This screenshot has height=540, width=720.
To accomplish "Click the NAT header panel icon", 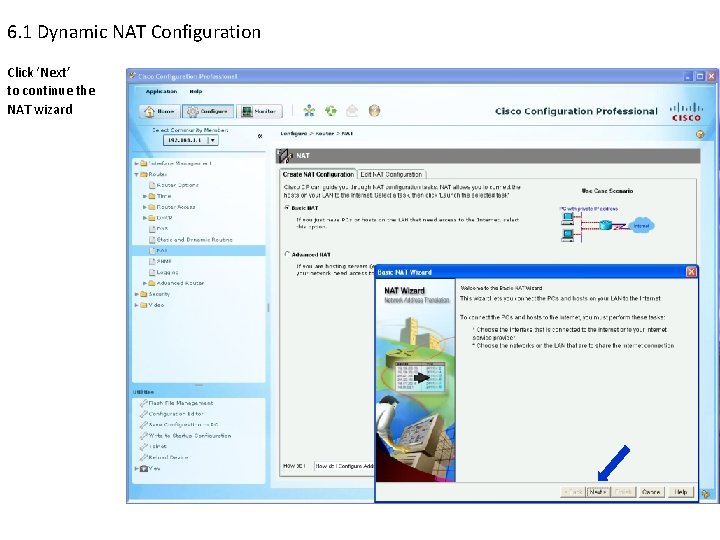I will [x=284, y=156].
